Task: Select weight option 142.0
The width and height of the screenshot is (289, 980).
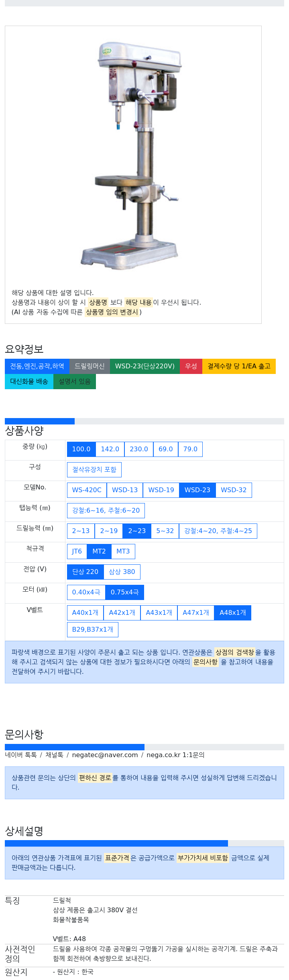Action: pos(110,449)
